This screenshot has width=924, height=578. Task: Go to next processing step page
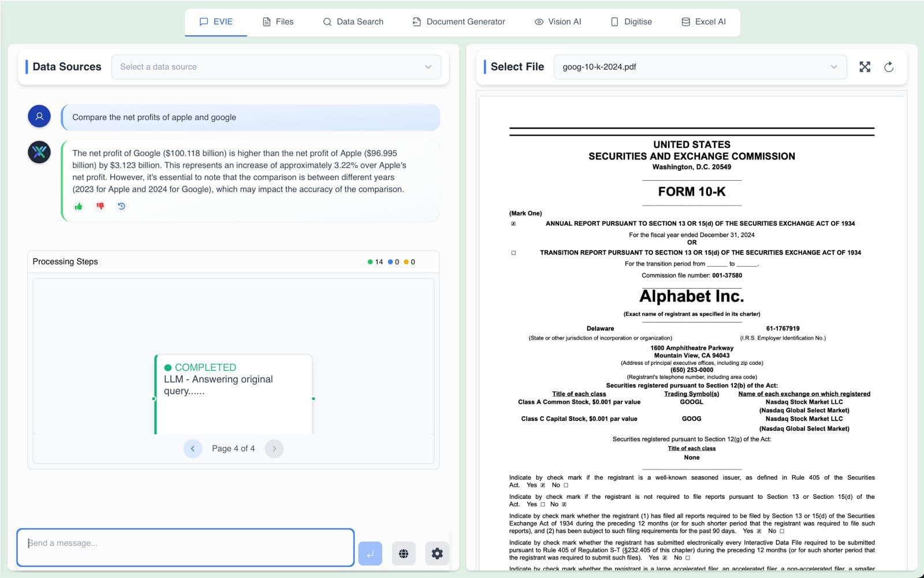point(274,449)
